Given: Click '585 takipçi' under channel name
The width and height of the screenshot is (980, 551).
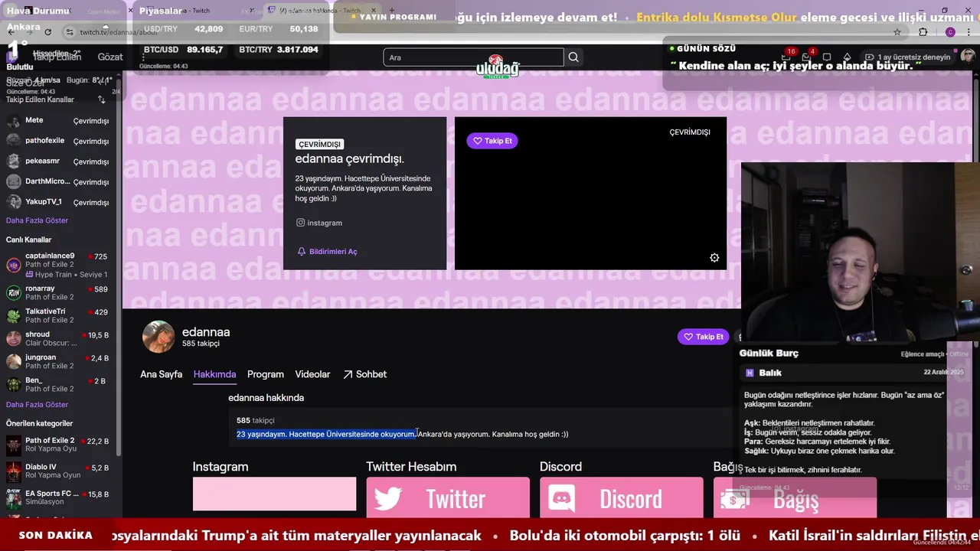Looking at the screenshot, I should pyautogui.click(x=201, y=344).
